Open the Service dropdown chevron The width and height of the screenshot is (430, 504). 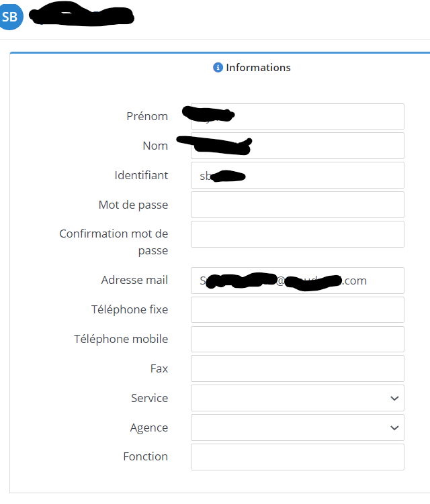[x=394, y=398]
